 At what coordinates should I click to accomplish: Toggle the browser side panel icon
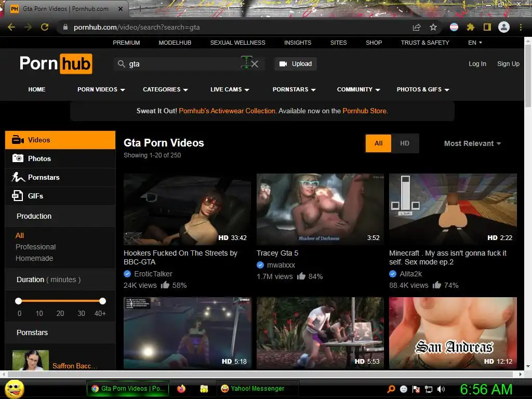[487, 27]
